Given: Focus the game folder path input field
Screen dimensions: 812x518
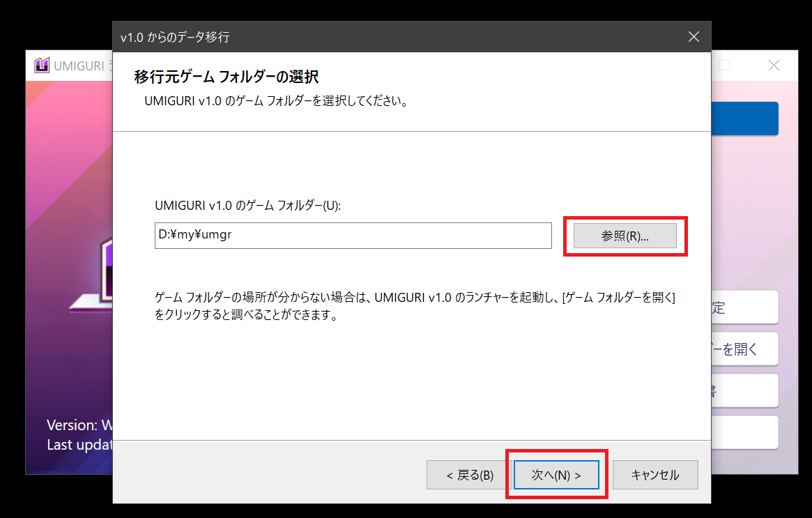Looking at the screenshot, I should coord(353,236).
